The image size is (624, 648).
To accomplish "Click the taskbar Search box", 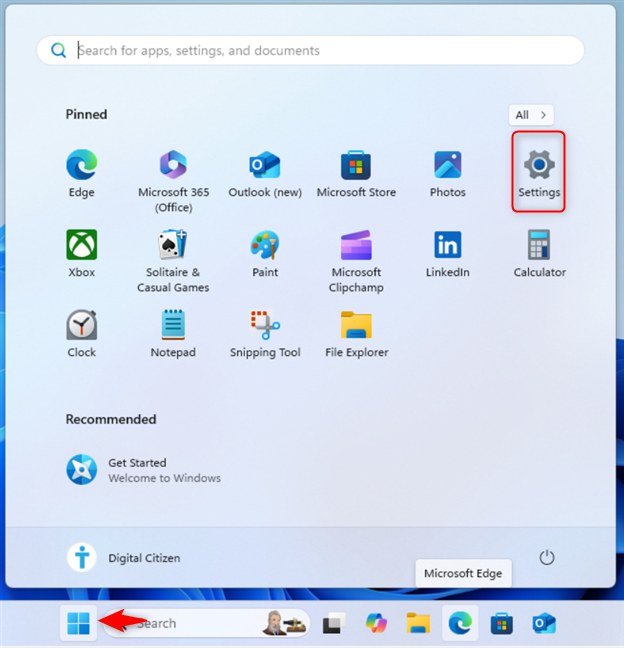I will pos(207,623).
